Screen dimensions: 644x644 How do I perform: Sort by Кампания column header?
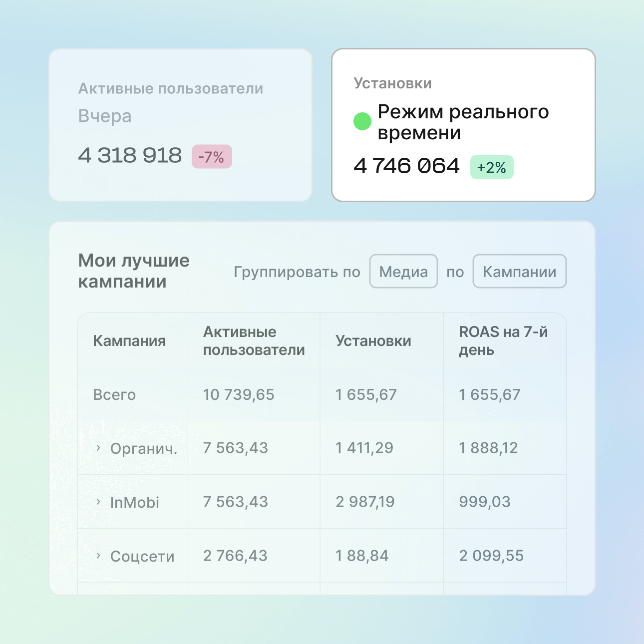(129, 341)
